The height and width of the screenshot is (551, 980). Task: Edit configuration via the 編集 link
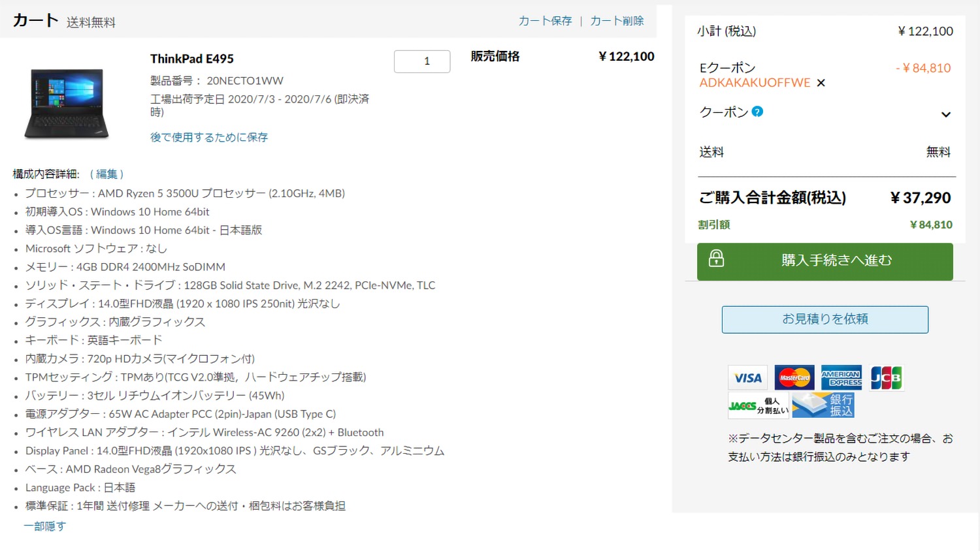(x=106, y=174)
